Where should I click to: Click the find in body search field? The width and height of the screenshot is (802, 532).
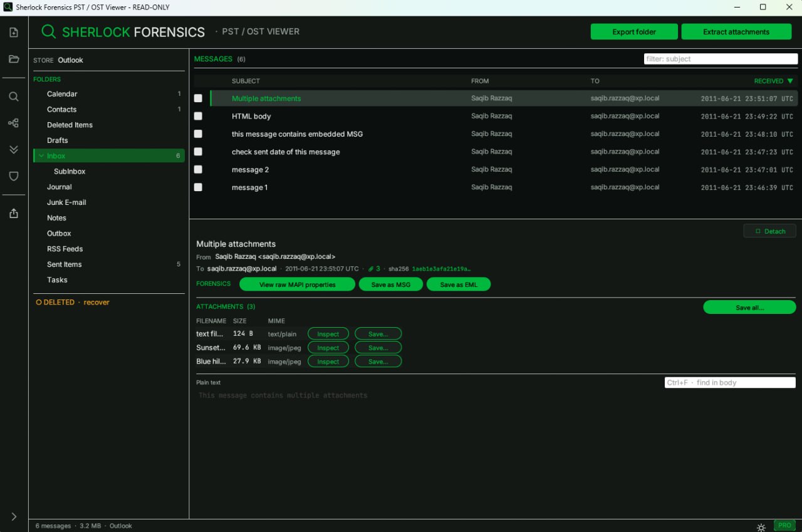tap(730, 382)
